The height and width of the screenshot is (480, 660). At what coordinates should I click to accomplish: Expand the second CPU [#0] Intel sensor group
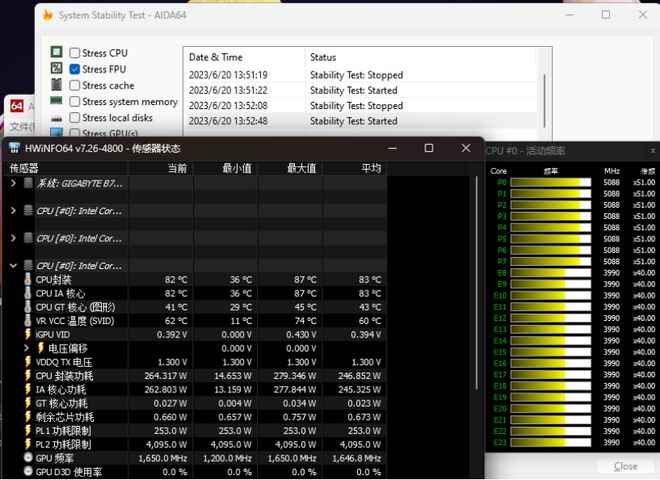pyautogui.click(x=13, y=238)
